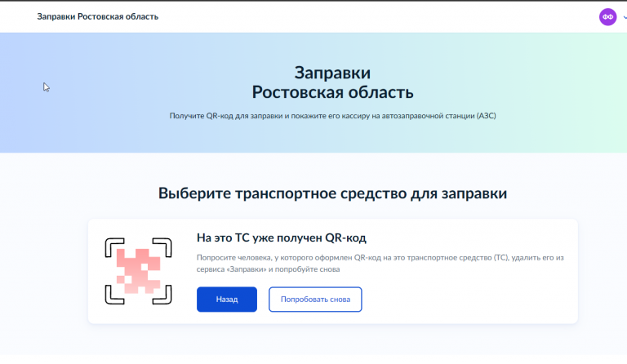Open the ФФ user avatar menu

point(607,17)
